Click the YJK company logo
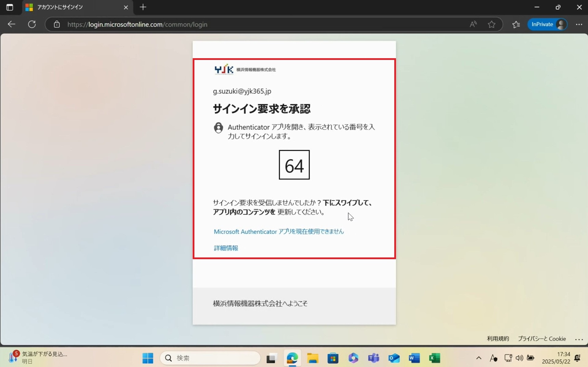This screenshot has width=588, height=367. coord(245,70)
